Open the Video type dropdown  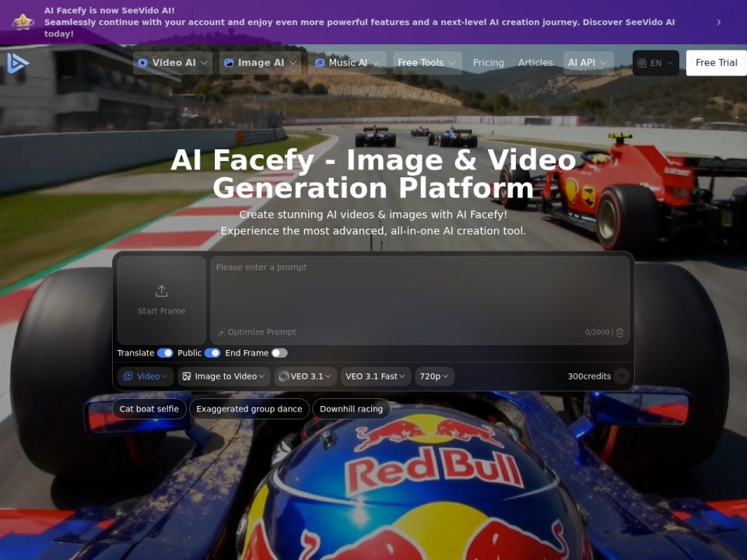[x=146, y=376]
